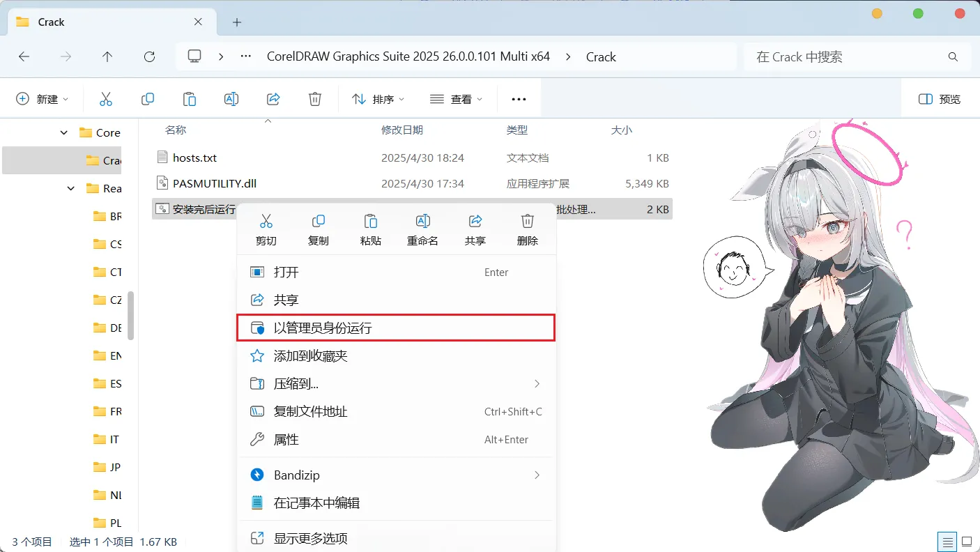Click 剪切 in the context menu
The image size is (980, 552).
pyautogui.click(x=266, y=230)
